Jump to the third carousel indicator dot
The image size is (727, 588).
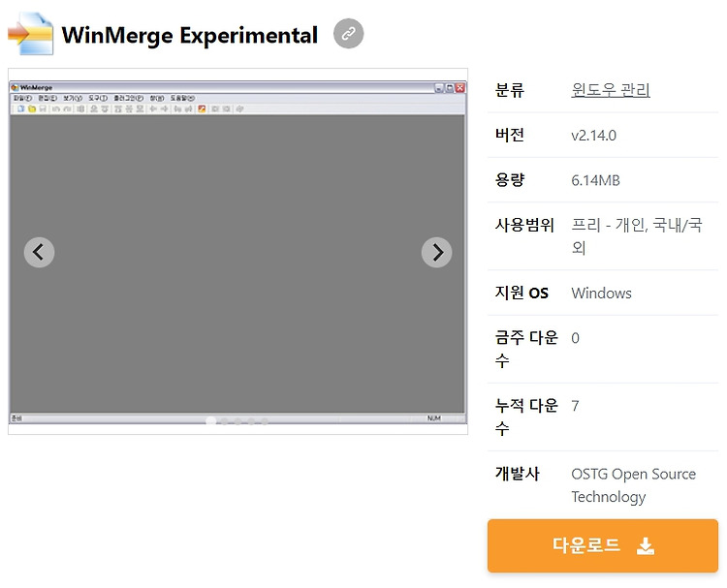[x=237, y=421]
